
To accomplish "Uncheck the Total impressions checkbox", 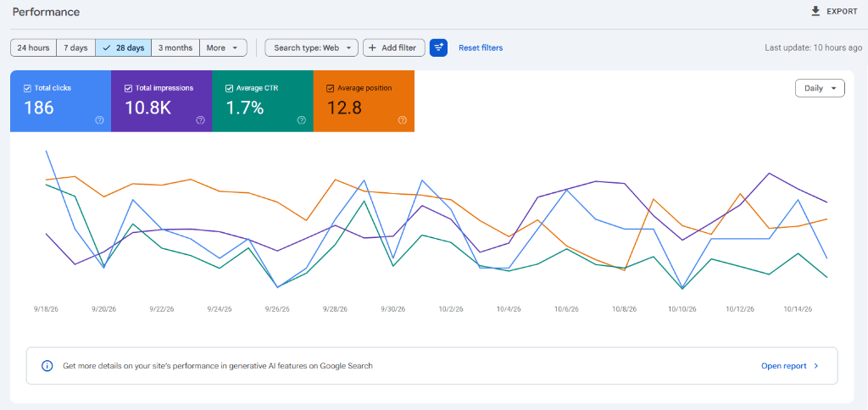I will click(x=129, y=88).
